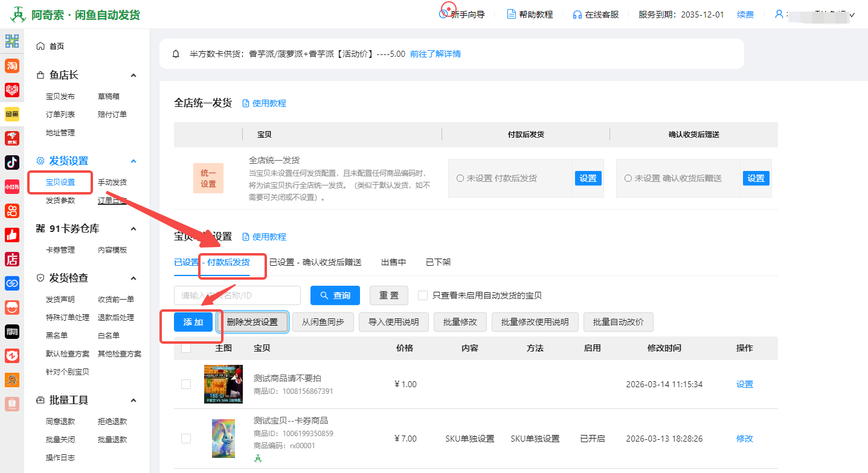This screenshot has width=868, height=473.
Task: Switch to the orange Kuaishou platform icon
Action: pos(12,211)
